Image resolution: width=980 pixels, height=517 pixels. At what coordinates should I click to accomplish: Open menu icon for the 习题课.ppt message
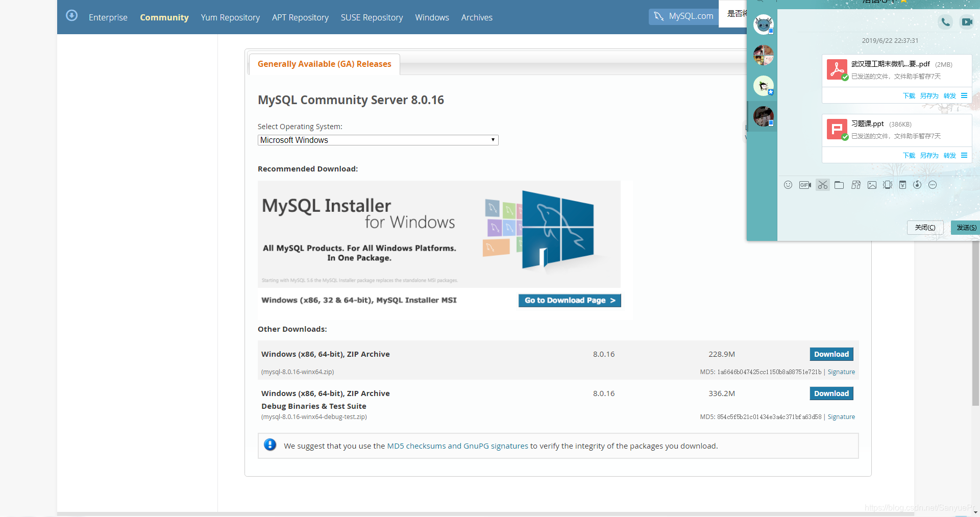[x=964, y=155]
